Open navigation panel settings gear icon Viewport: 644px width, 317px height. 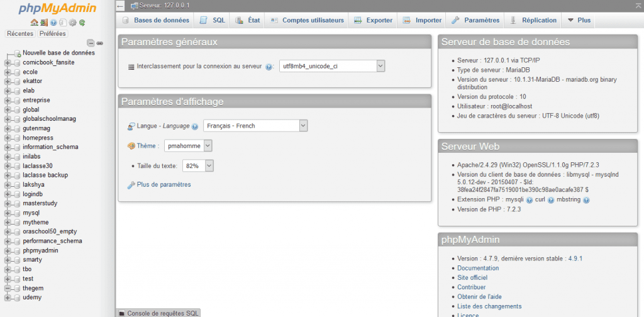point(73,23)
